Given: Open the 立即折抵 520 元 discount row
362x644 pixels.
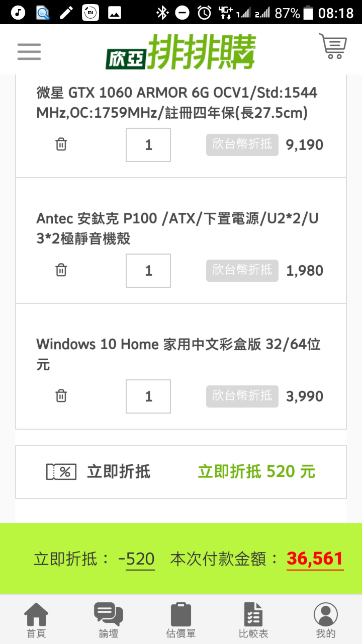Looking at the screenshot, I should (181, 472).
